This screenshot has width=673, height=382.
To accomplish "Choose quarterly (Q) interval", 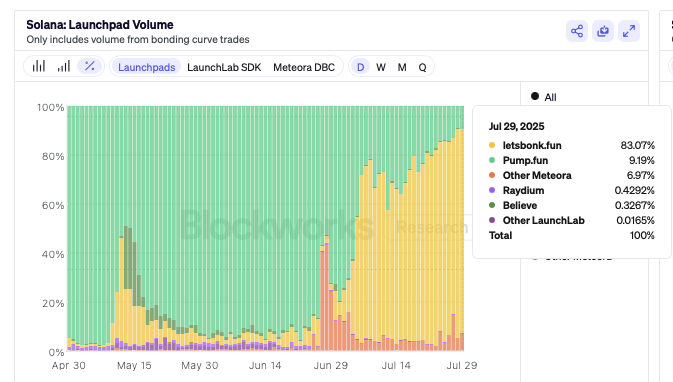I will click(422, 67).
